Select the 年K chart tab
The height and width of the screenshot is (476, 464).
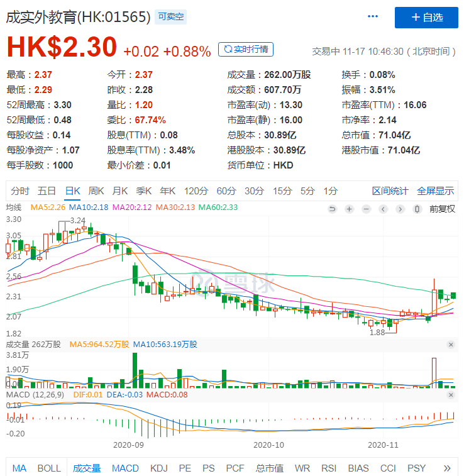pos(167,191)
